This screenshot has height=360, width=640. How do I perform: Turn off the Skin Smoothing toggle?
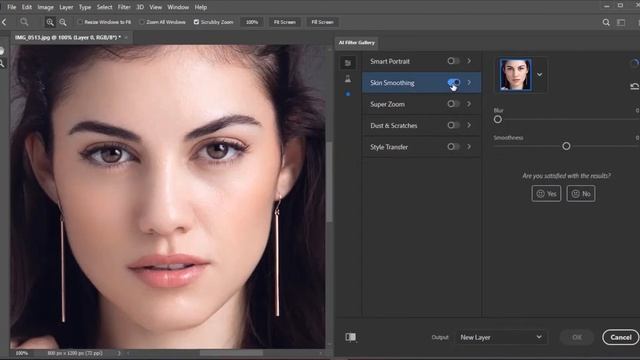(453, 82)
